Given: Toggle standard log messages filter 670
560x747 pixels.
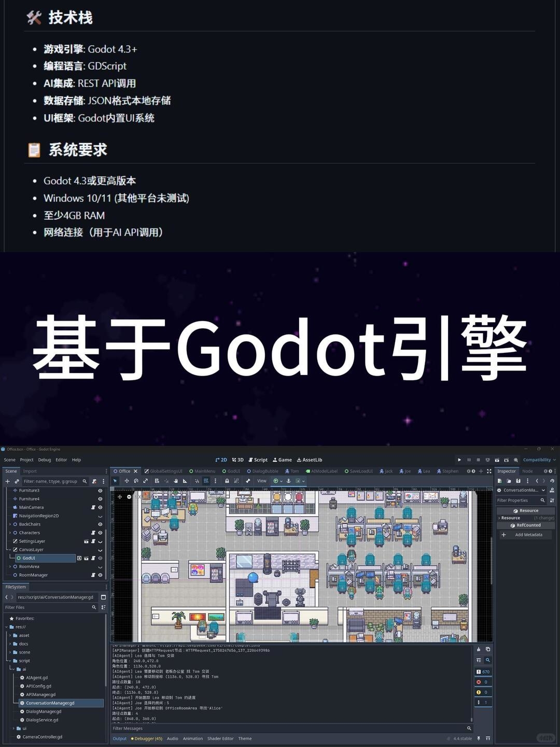Looking at the screenshot, I should (x=483, y=671).
